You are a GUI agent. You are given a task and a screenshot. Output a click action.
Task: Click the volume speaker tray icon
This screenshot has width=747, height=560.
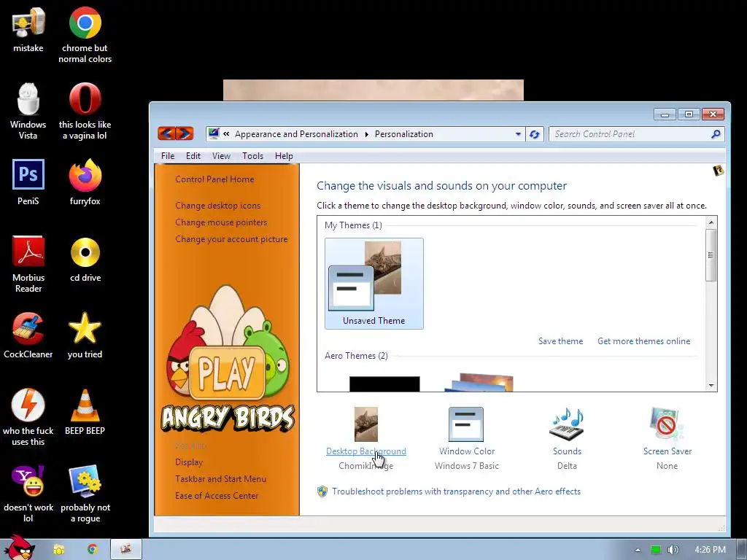(x=673, y=550)
